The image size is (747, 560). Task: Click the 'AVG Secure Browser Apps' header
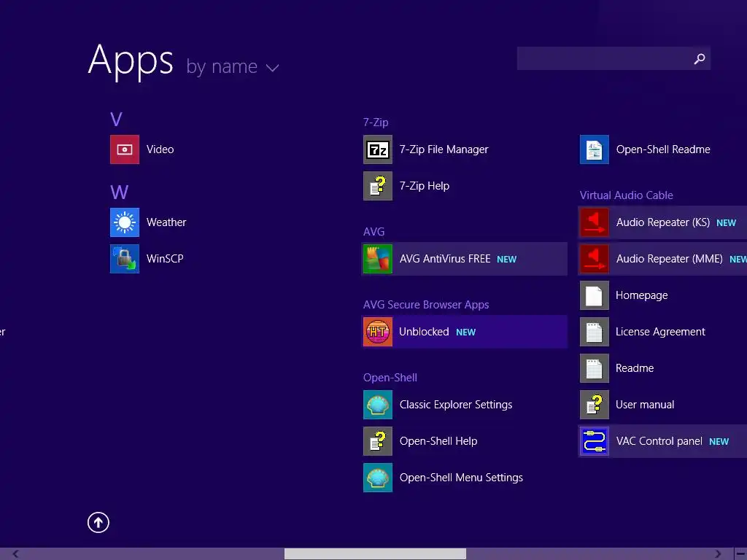(426, 305)
